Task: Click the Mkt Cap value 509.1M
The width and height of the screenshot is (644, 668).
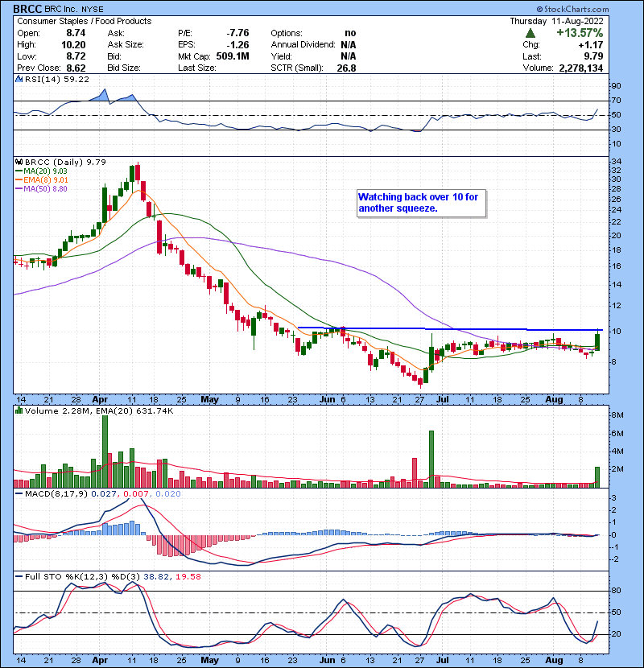Action: [x=233, y=56]
